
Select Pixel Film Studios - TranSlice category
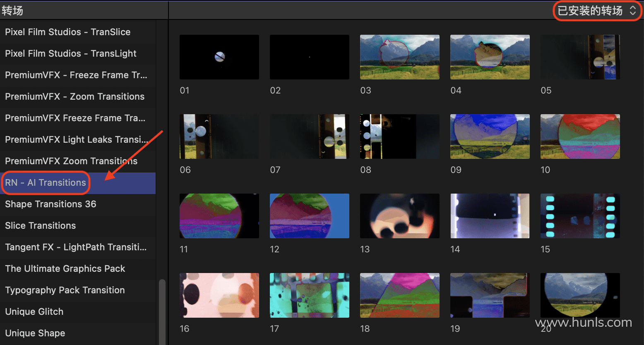(x=78, y=32)
